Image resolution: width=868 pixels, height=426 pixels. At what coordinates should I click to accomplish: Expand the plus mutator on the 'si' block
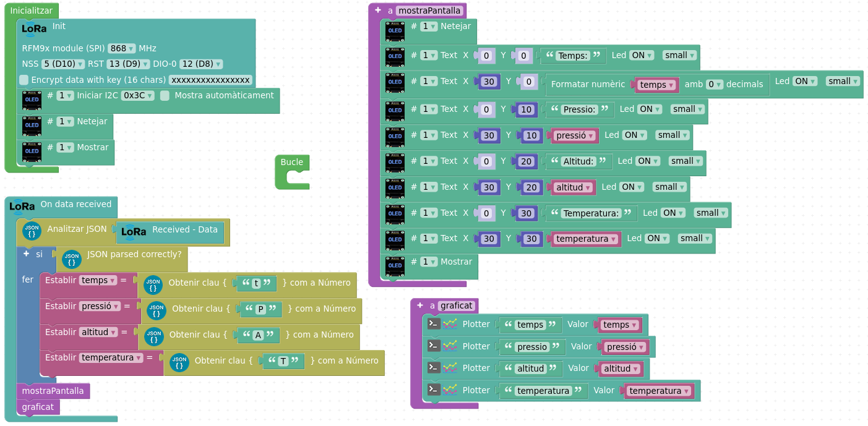[x=26, y=253]
